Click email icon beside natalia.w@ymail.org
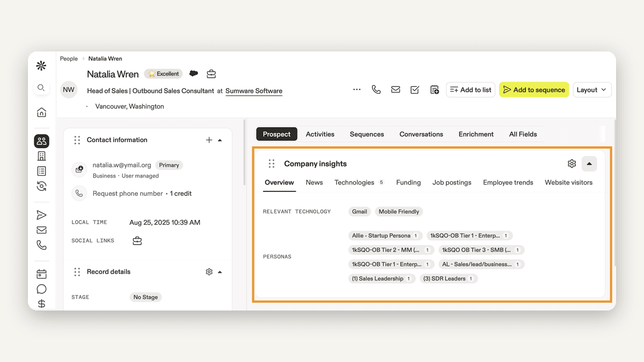The image size is (644, 362). point(79,169)
